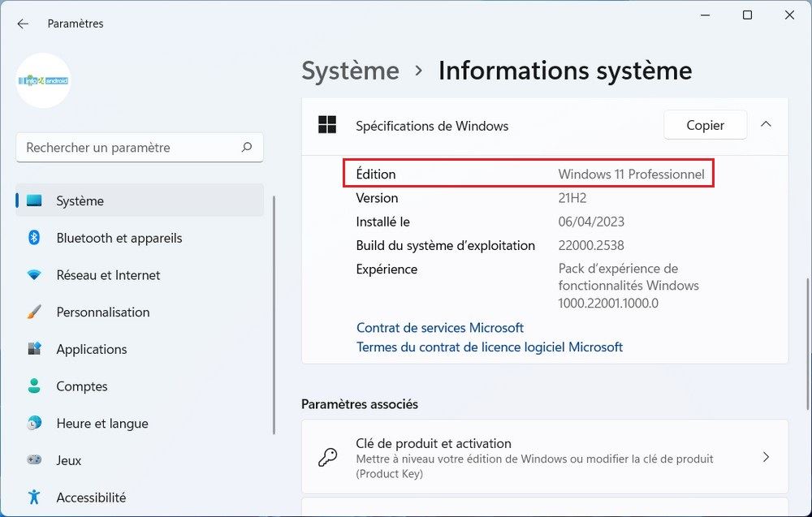Click the Expérience label

387,269
